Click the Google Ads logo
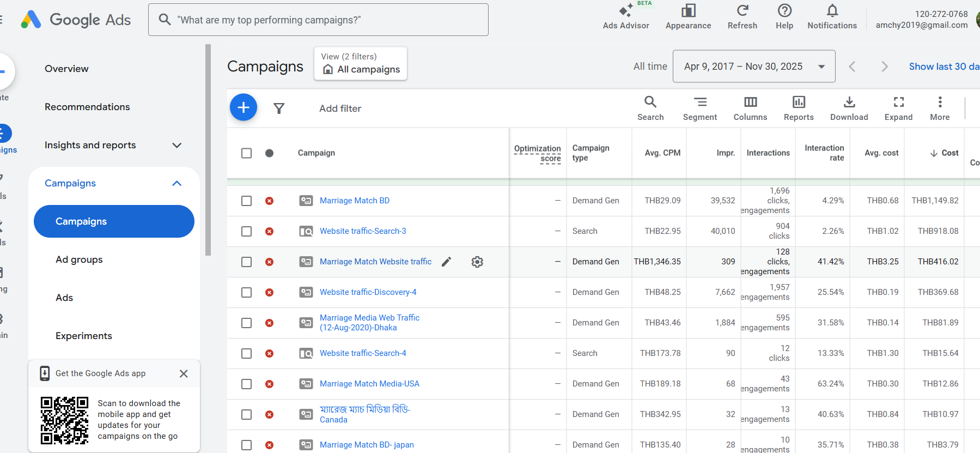The image size is (980, 453). click(x=76, y=20)
